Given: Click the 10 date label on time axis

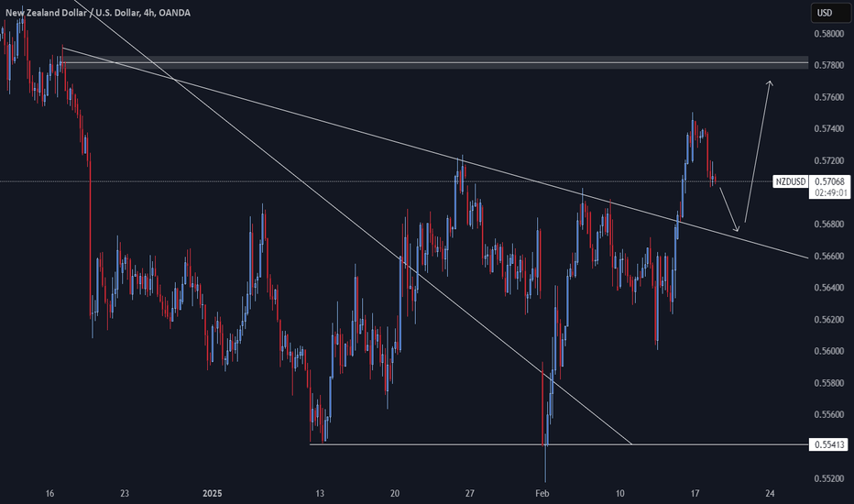Looking at the screenshot, I should pyautogui.click(x=619, y=494).
